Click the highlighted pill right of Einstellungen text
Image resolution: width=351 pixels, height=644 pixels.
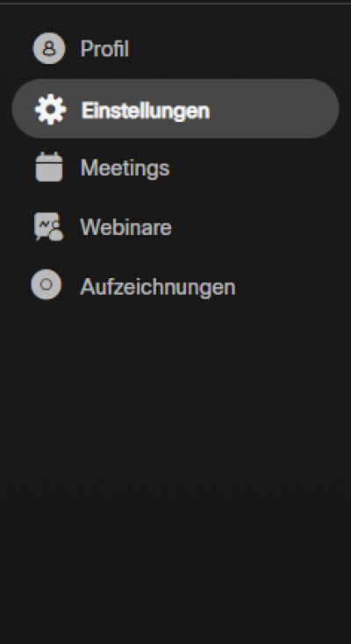273,109
